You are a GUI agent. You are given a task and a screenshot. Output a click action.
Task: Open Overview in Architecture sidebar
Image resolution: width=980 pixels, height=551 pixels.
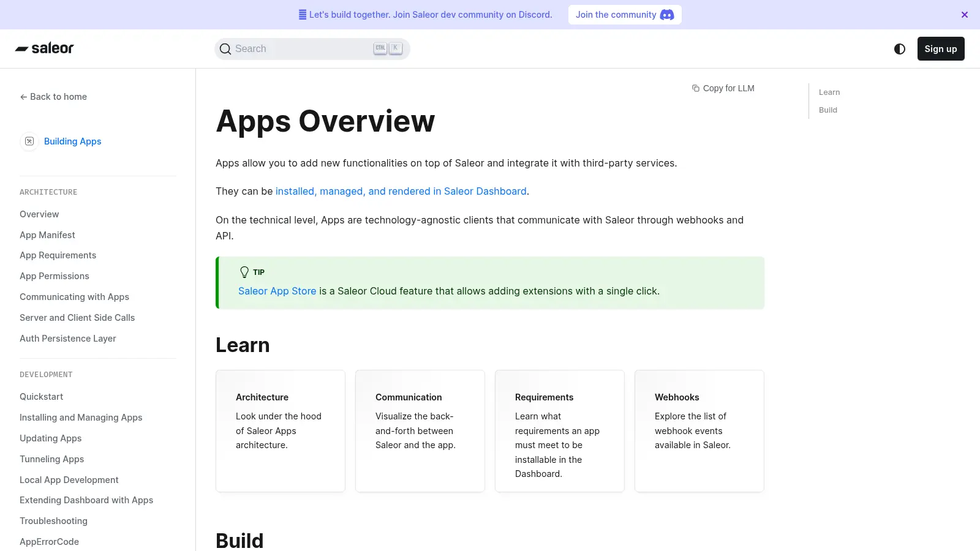coord(39,214)
